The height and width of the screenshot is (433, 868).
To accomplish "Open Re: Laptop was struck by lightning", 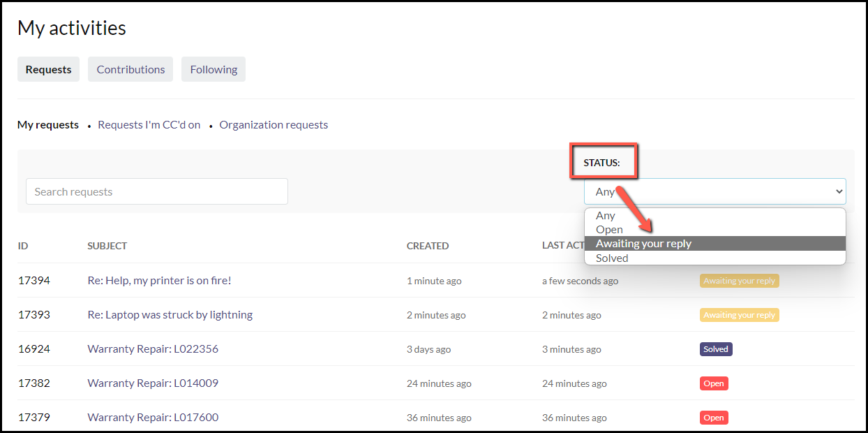I will [x=170, y=315].
